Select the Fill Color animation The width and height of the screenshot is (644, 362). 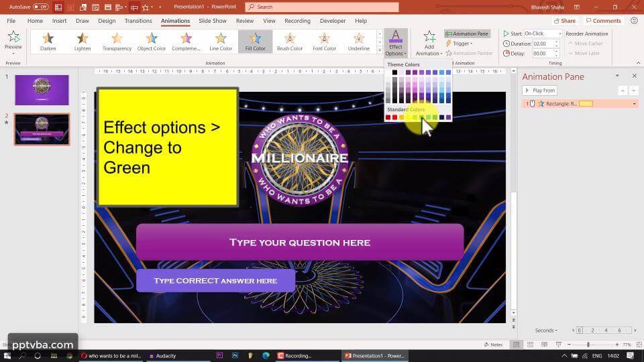point(255,42)
